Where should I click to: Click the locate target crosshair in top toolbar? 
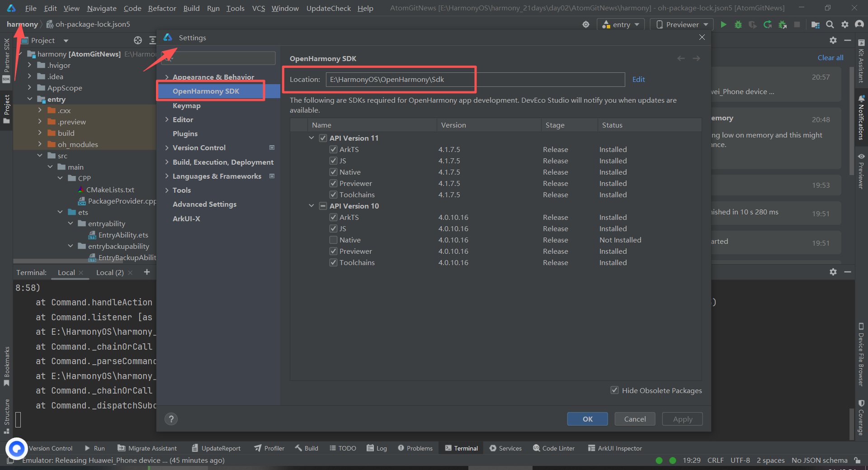point(586,24)
